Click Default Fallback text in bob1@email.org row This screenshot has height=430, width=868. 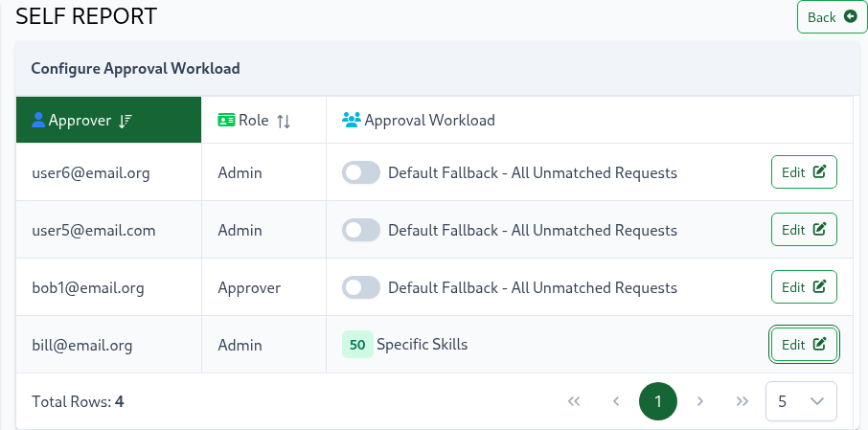pyautogui.click(x=533, y=287)
